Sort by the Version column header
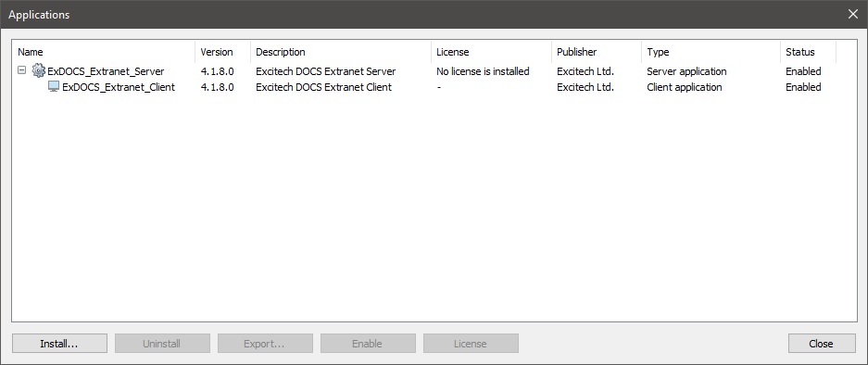This screenshot has height=365, width=868. pos(222,52)
